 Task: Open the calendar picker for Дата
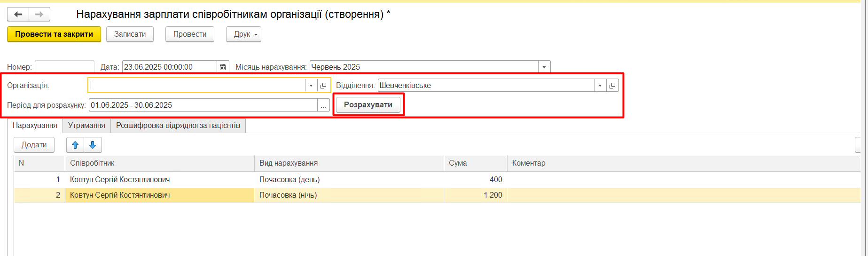pyautogui.click(x=223, y=67)
